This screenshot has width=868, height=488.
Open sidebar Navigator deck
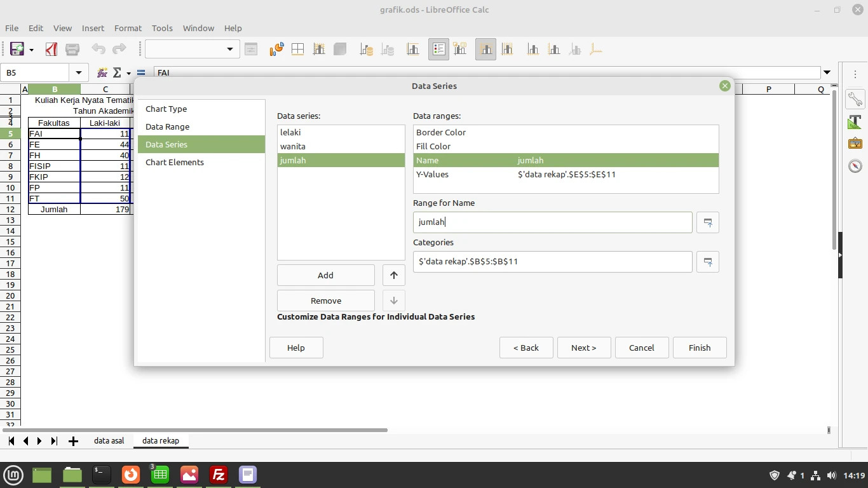pyautogui.click(x=855, y=166)
